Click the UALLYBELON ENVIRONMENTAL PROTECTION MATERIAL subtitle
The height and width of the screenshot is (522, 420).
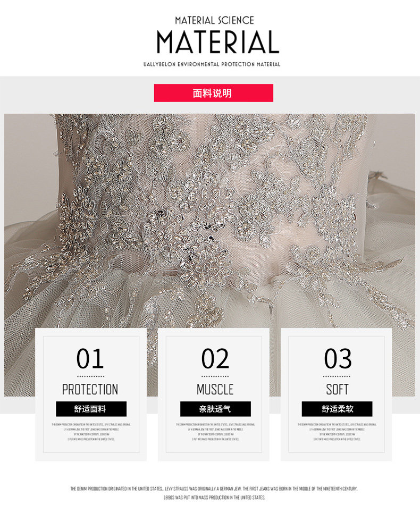(x=212, y=64)
